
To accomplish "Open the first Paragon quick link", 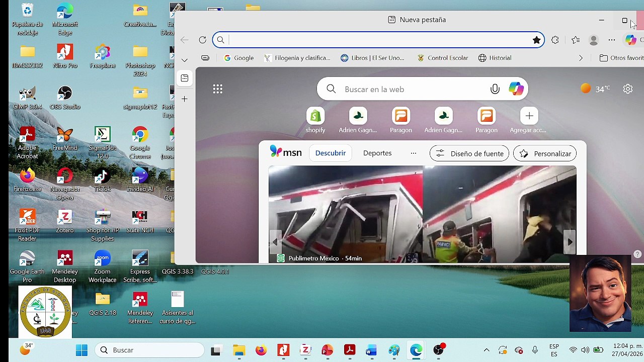I will [x=401, y=121].
